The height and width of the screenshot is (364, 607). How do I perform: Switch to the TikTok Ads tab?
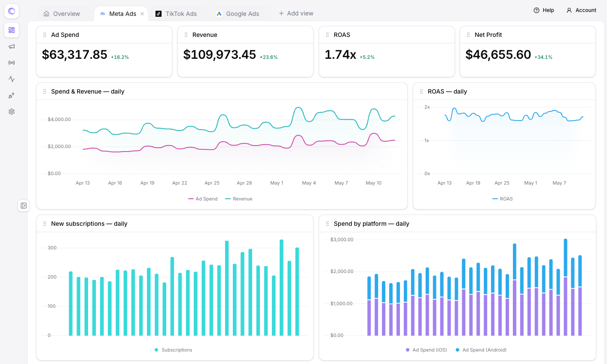(x=176, y=14)
